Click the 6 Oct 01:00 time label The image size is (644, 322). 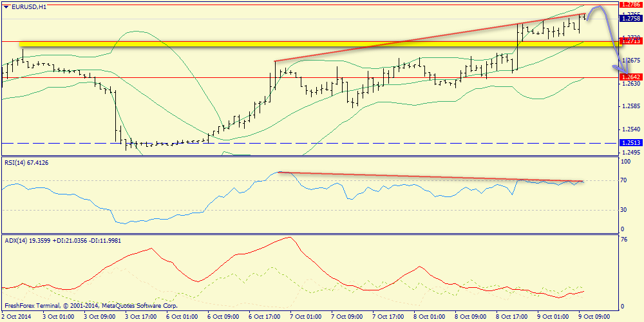tap(182, 317)
